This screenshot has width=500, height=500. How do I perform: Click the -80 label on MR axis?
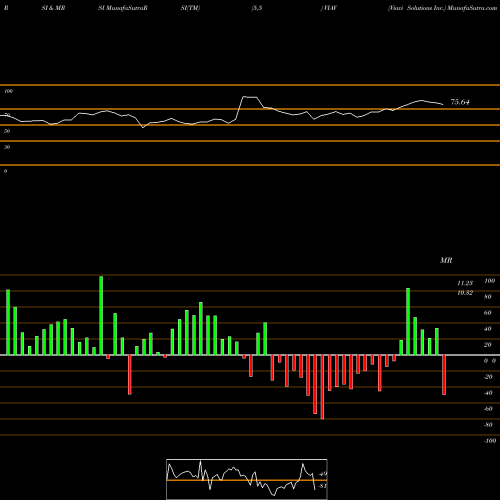[488, 425]
